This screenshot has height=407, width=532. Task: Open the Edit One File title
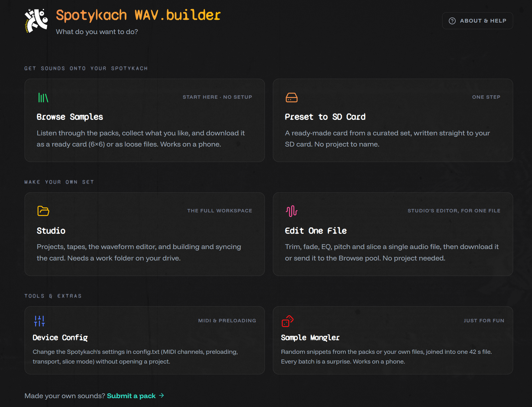(316, 231)
